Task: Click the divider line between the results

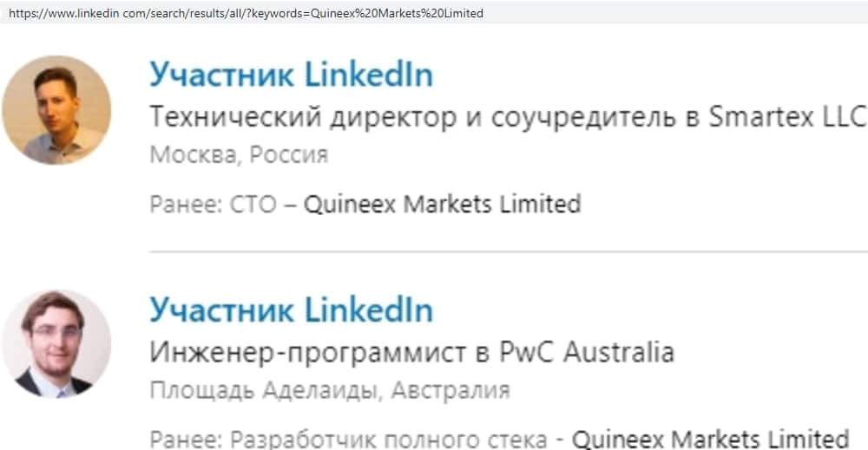Action: click(508, 252)
